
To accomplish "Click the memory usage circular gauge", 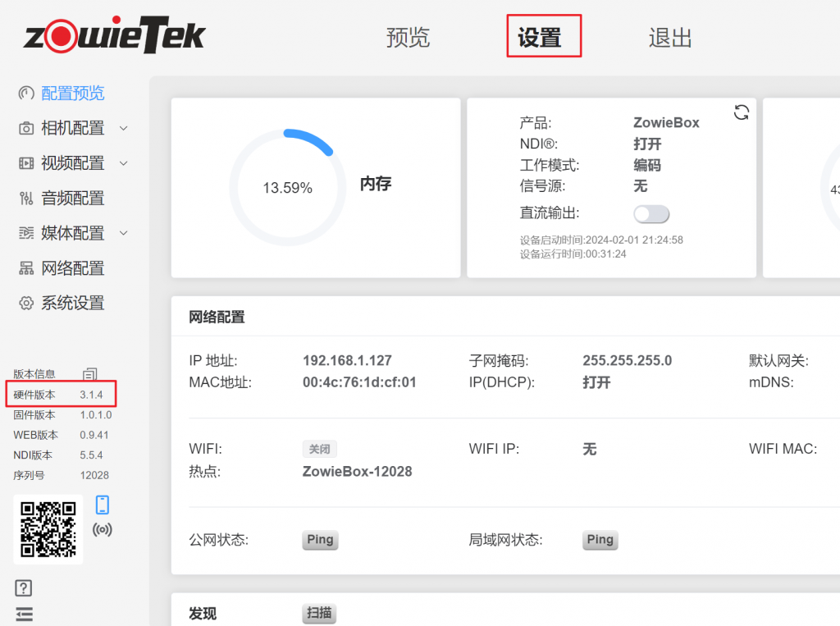I will pos(288,188).
